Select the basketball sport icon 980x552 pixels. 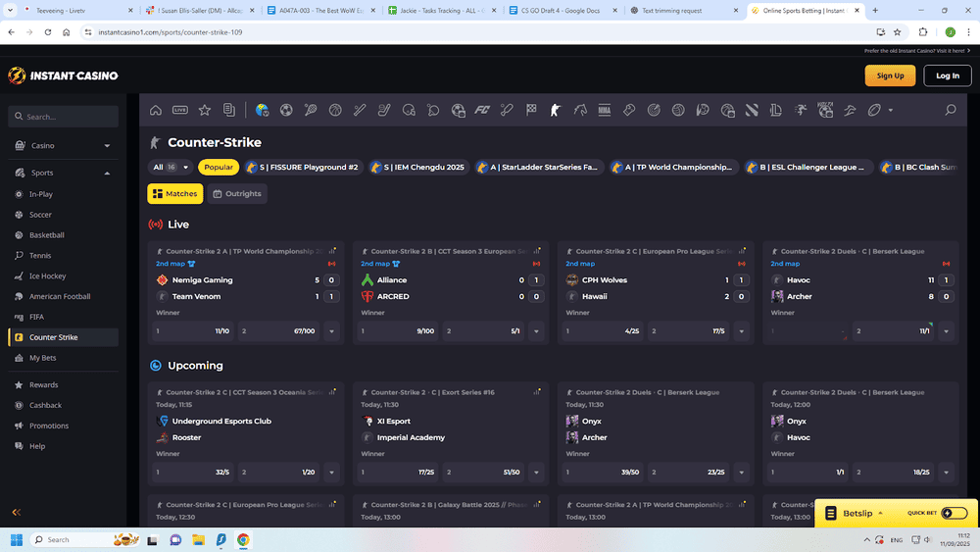click(335, 110)
